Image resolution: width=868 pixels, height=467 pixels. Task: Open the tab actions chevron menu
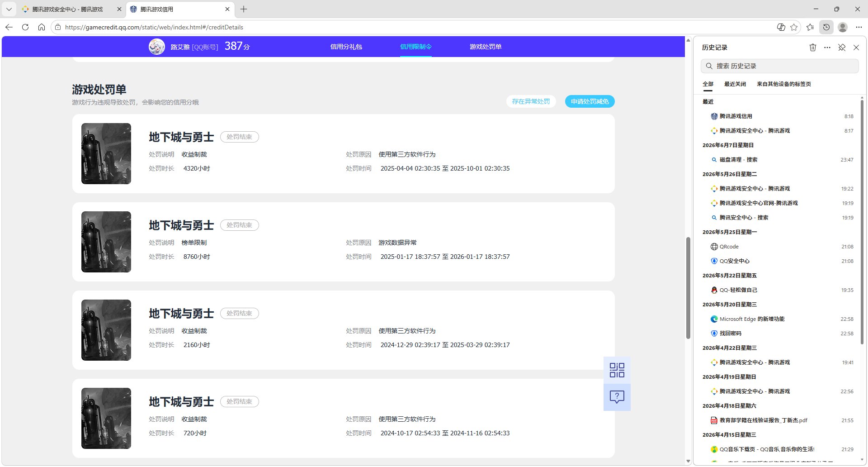(x=9, y=9)
